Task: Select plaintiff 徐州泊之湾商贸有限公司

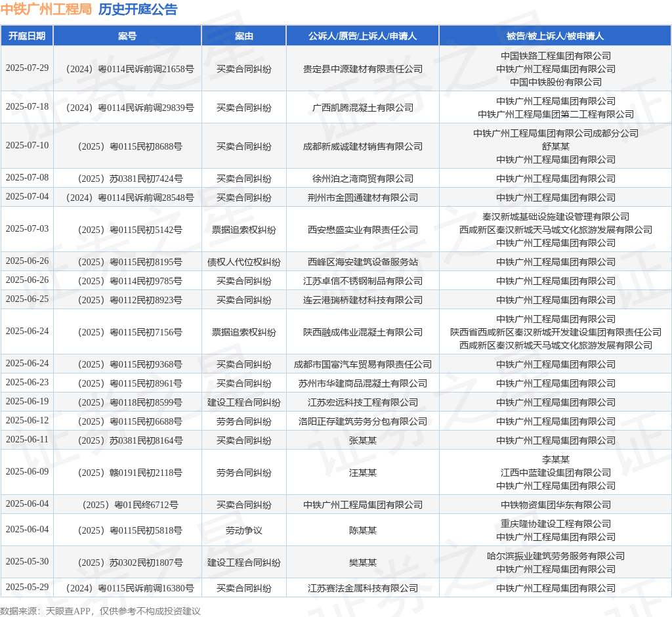Action: click(362, 179)
